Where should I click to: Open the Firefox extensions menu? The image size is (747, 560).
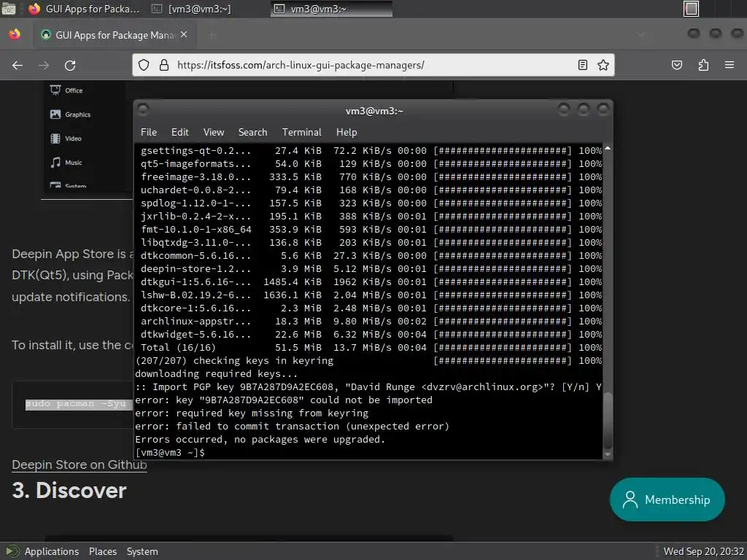point(703,65)
